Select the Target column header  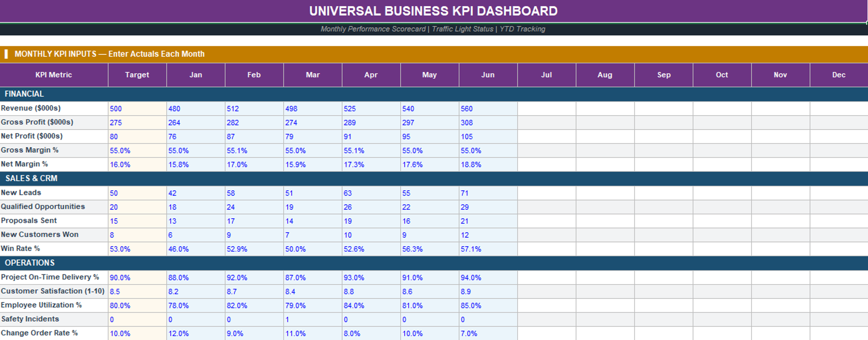point(137,75)
